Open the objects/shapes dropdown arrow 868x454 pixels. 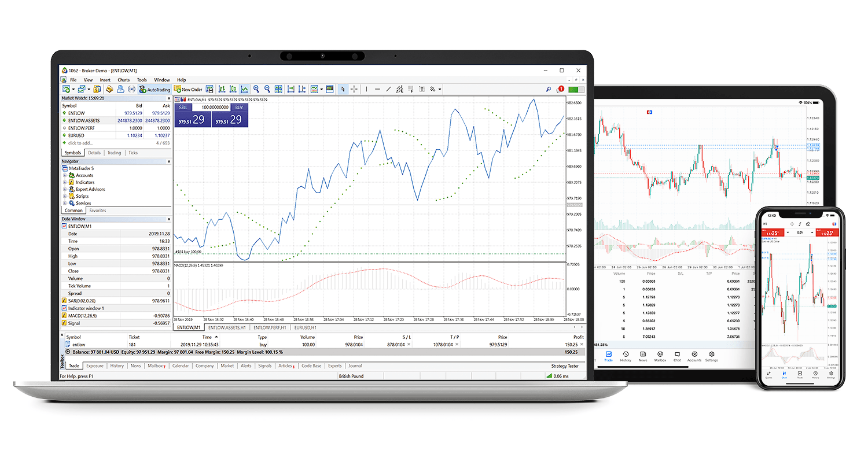440,89
